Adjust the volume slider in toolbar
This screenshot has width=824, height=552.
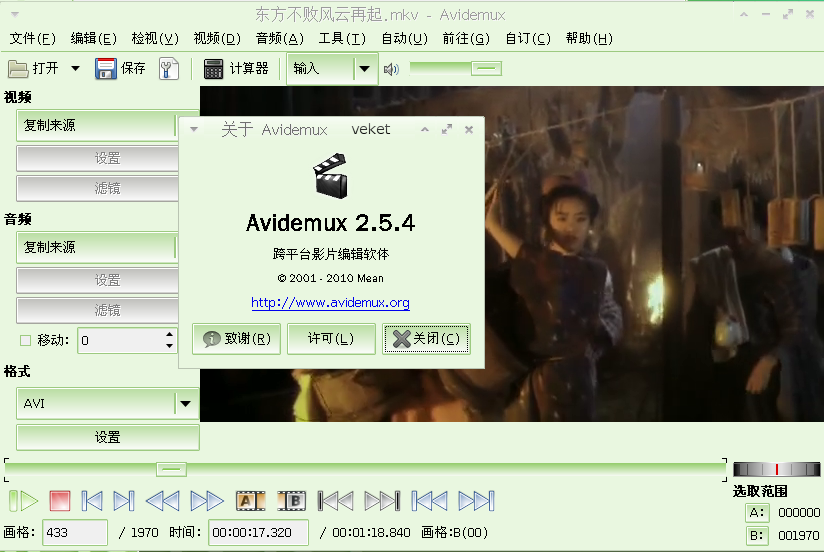point(486,68)
